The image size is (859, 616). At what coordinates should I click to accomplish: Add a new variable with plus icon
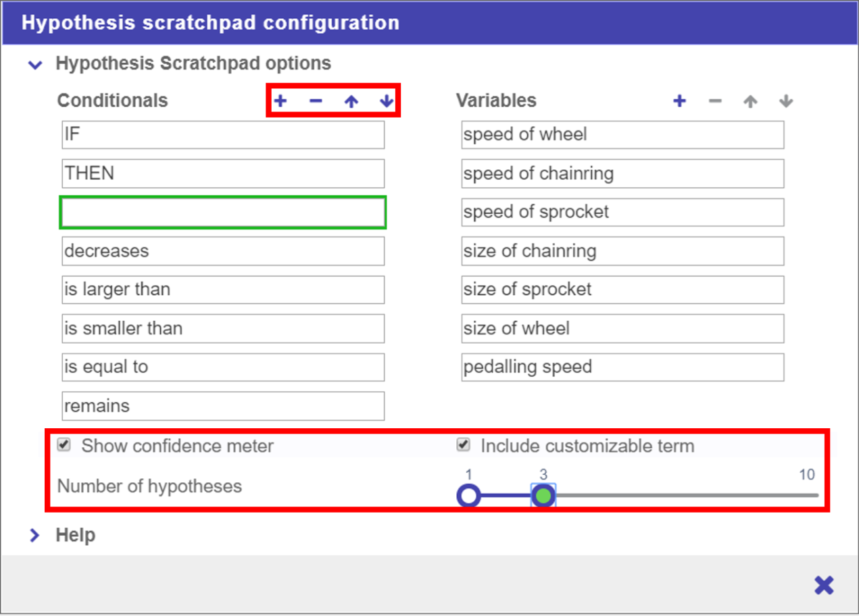680,101
